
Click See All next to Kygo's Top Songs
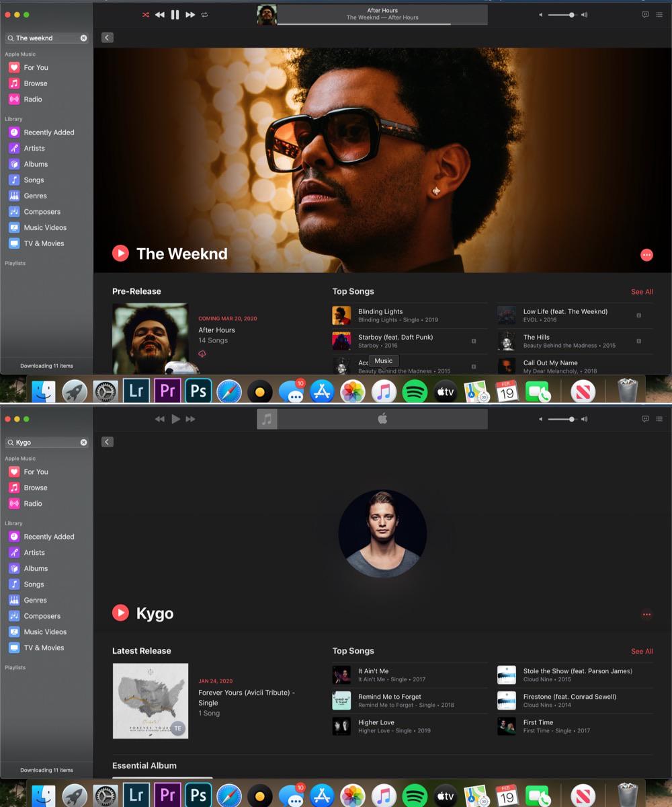641,651
